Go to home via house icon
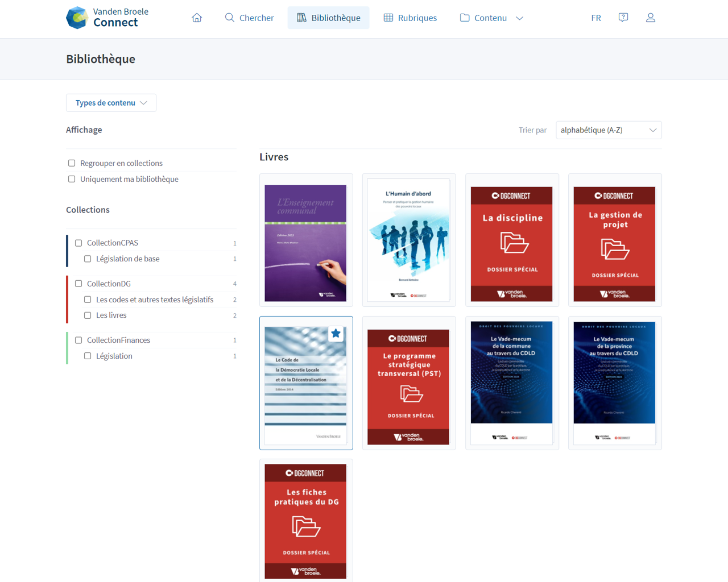728x582 pixels. point(197,18)
